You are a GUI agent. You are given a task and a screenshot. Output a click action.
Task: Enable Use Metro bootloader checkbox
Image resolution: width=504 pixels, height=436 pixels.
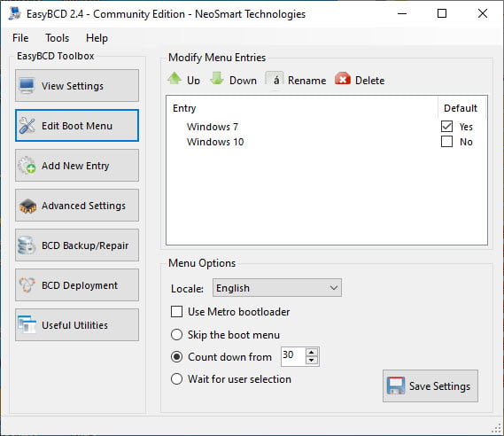pyautogui.click(x=176, y=312)
